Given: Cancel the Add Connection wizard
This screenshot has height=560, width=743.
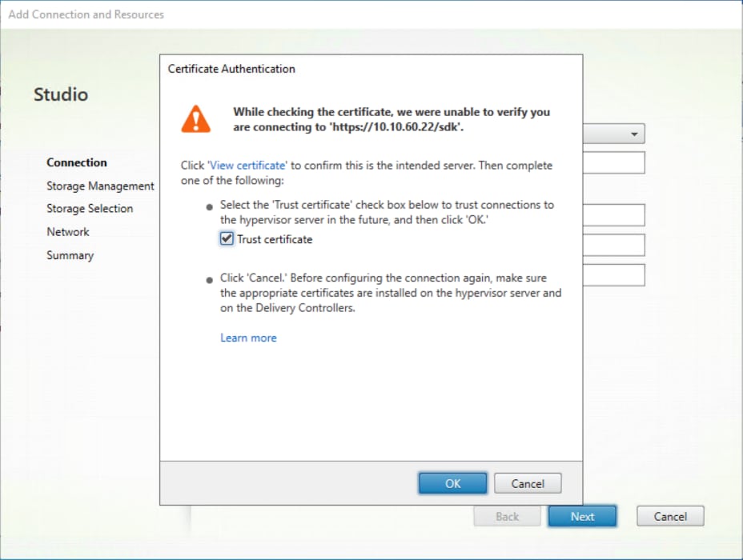Looking at the screenshot, I should point(670,516).
